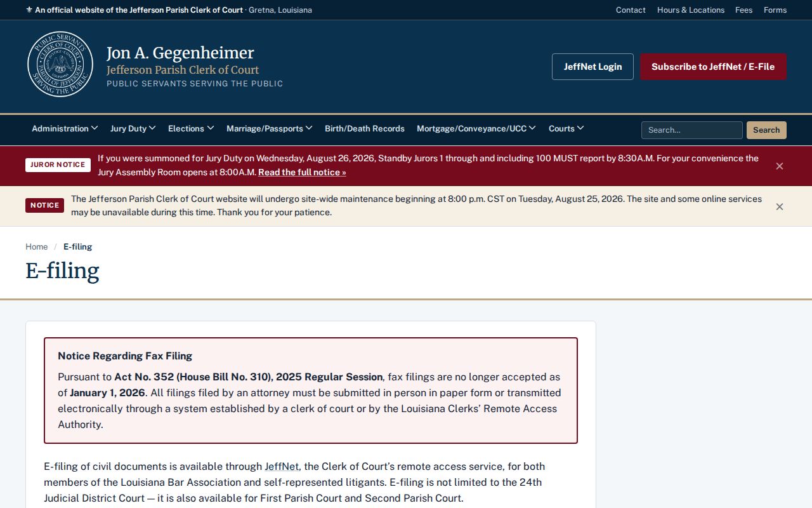812x508 pixels.
Task: Open Hours & Locations page
Action: [690, 10]
